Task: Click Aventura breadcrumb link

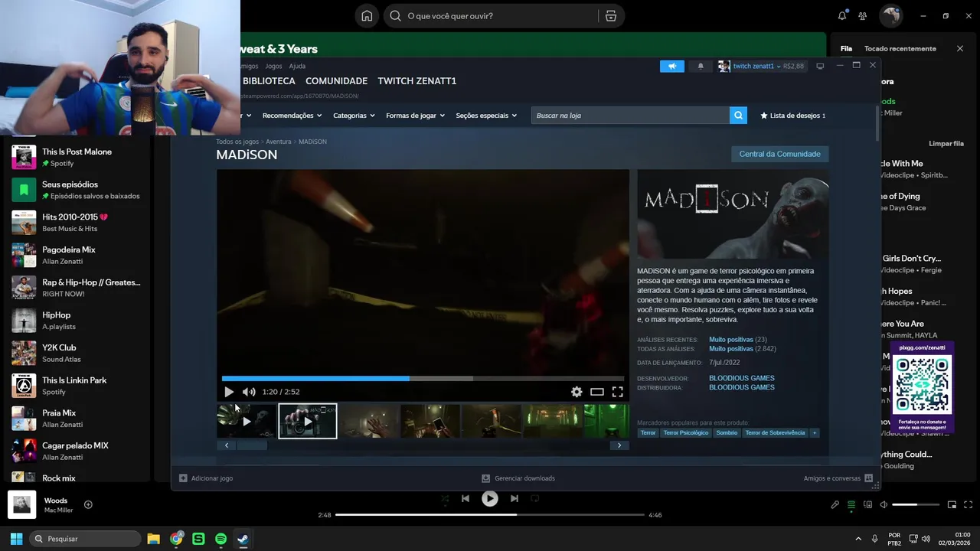Action: [x=279, y=142]
